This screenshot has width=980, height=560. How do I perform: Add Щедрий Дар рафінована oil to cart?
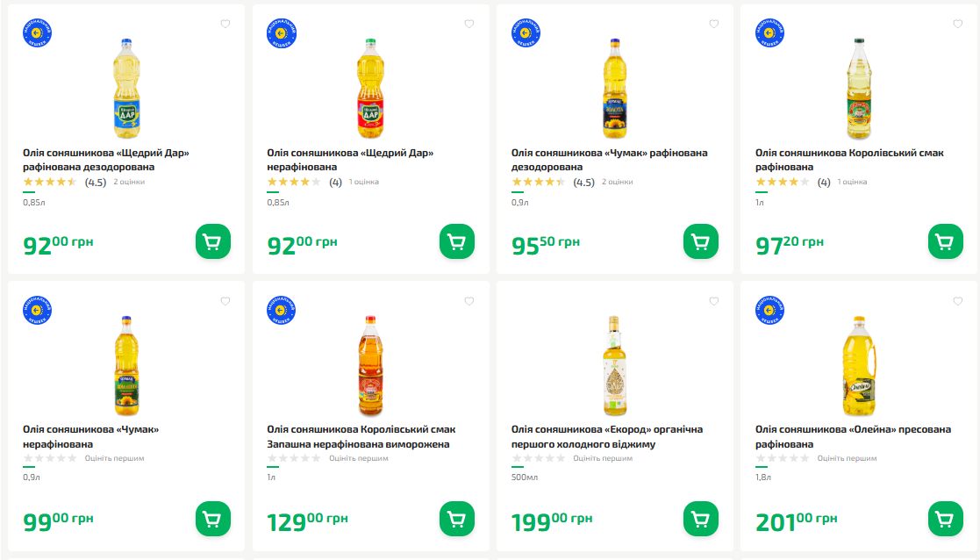point(212,241)
